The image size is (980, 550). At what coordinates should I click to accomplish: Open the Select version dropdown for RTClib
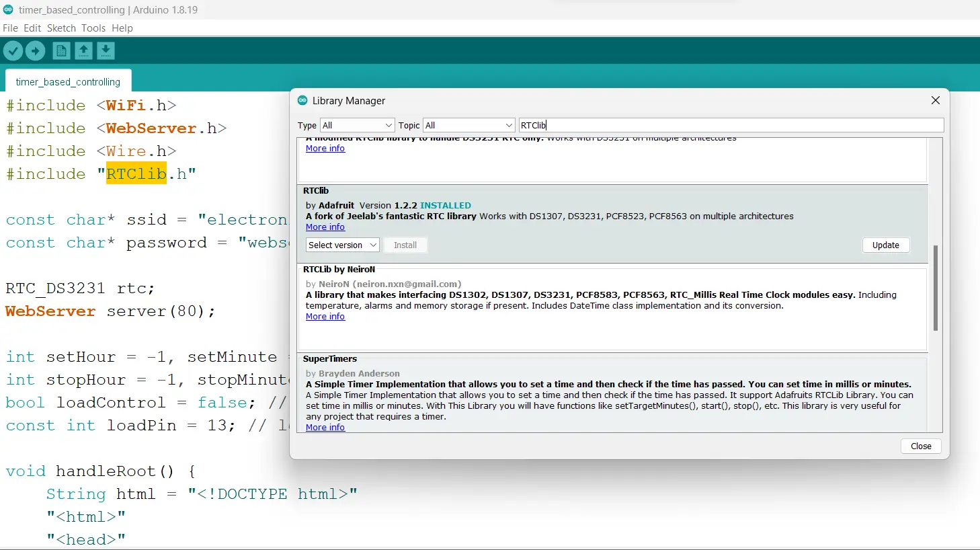[x=343, y=245]
